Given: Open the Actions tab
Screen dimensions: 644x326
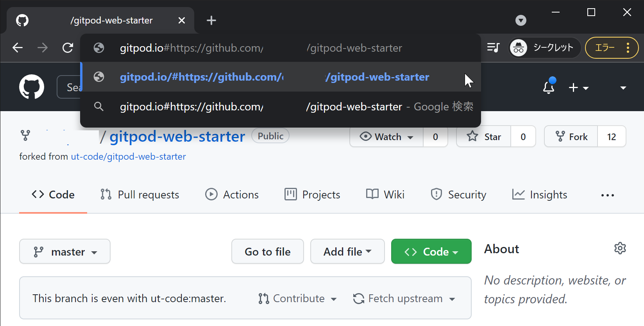Looking at the screenshot, I should (232, 195).
